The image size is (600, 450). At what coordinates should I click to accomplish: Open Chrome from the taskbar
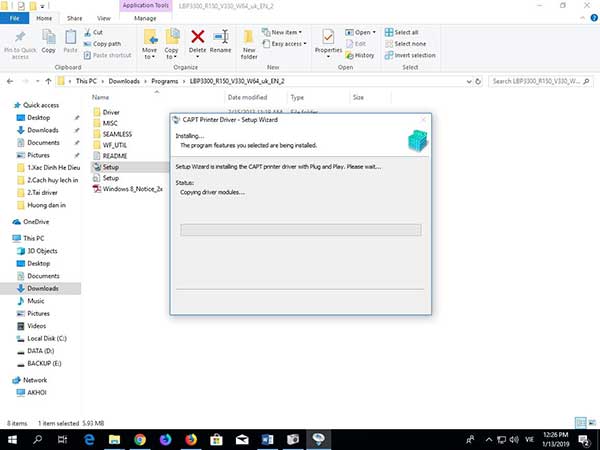[140, 440]
